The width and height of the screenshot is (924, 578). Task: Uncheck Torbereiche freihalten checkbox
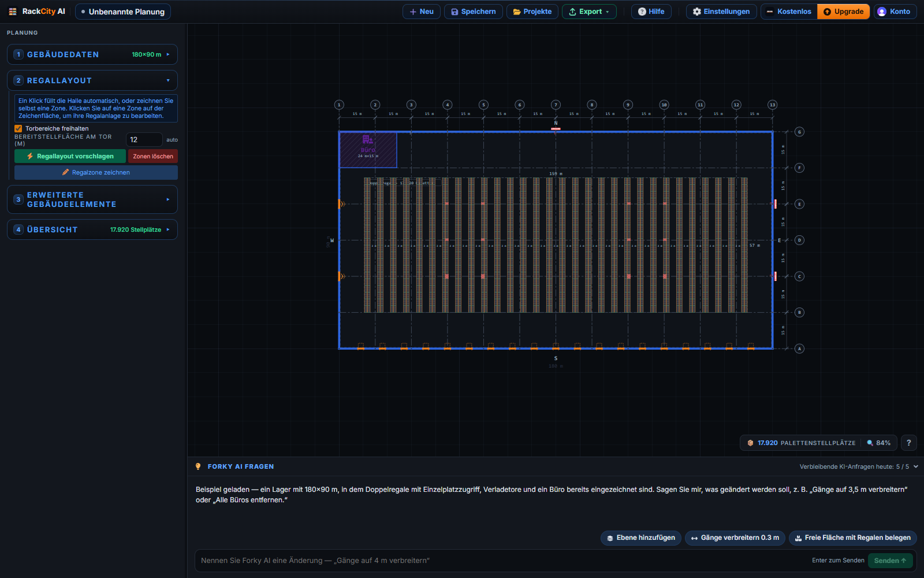18,128
